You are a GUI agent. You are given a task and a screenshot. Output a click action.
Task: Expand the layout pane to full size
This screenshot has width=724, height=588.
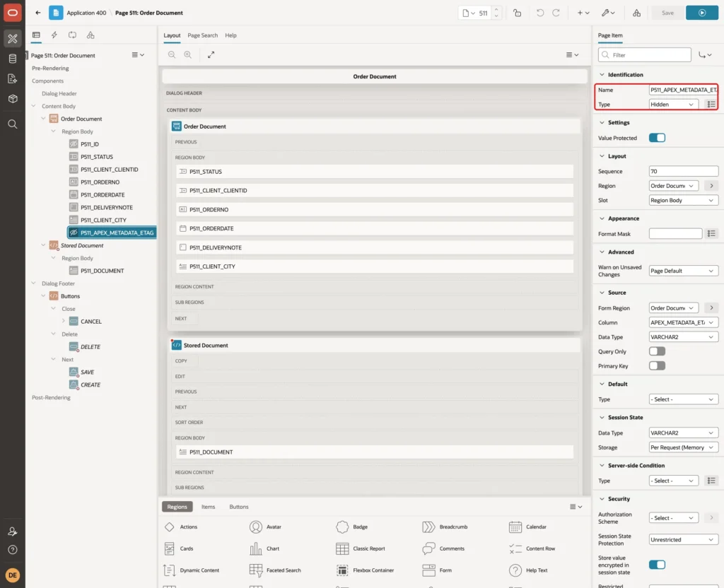(x=211, y=54)
